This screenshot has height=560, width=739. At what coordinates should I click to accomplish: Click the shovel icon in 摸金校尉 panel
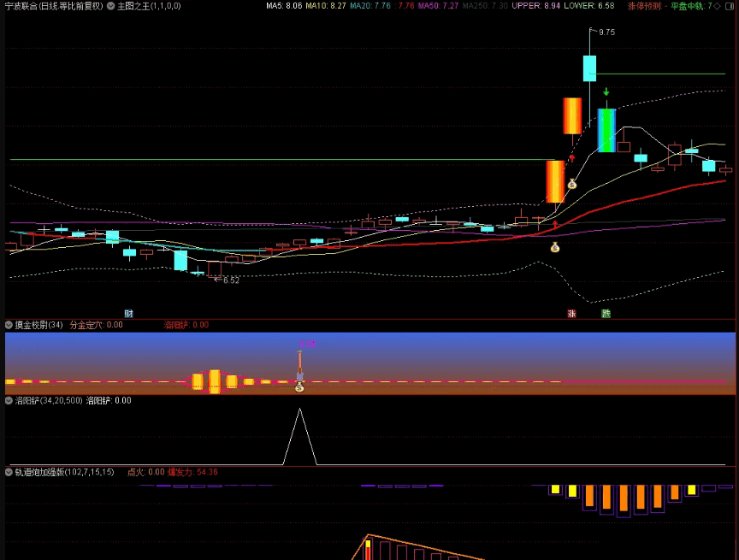click(299, 365)
